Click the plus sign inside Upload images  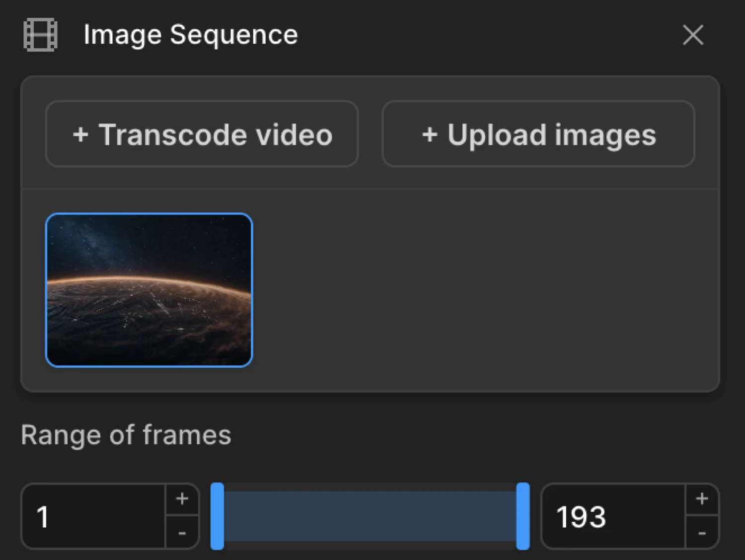431,134
